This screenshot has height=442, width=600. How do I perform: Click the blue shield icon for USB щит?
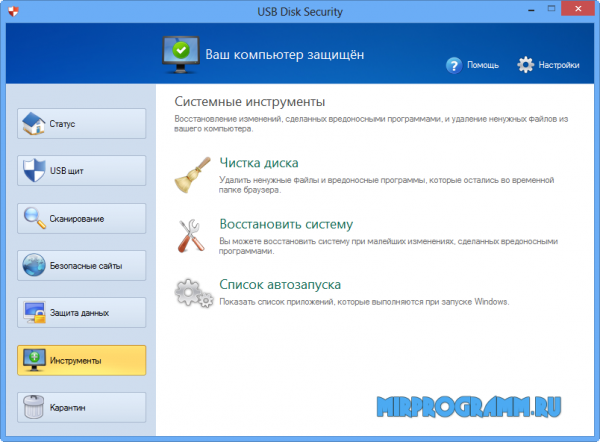coord(34,170)
